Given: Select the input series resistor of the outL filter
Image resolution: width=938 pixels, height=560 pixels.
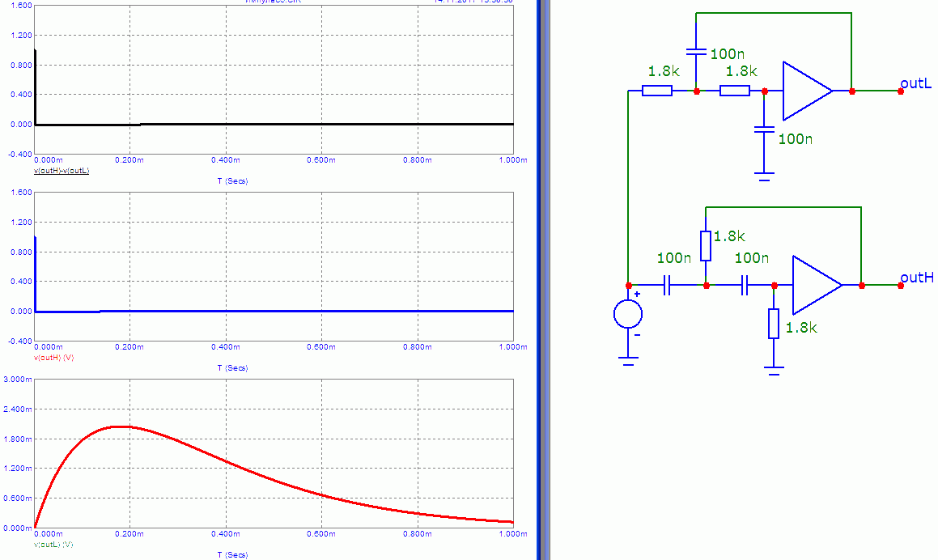Looking at the screenshot, I should pyautogui.click(x=657, y=91).
